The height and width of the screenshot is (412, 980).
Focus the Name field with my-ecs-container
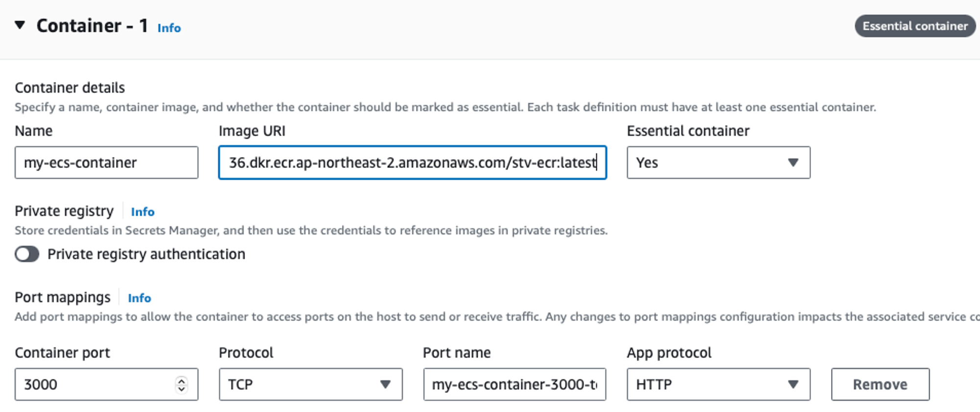click(x=106, y=163)
